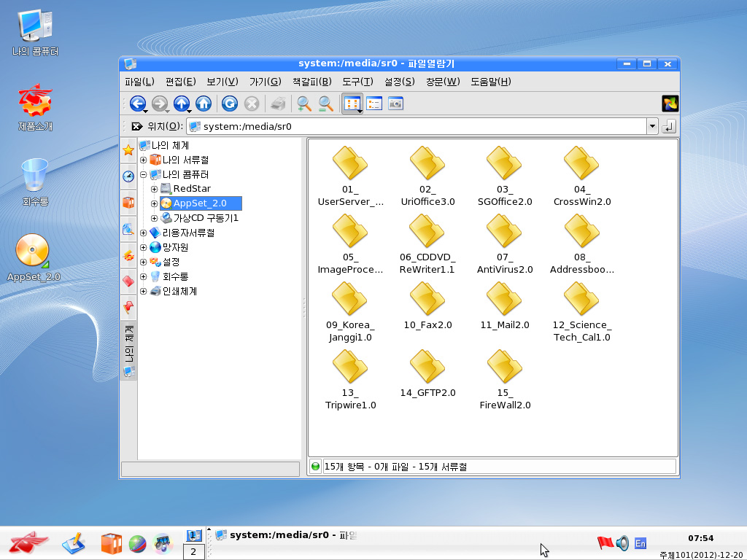Toggle icon view mode in toolbar

(x=352, y=104)
